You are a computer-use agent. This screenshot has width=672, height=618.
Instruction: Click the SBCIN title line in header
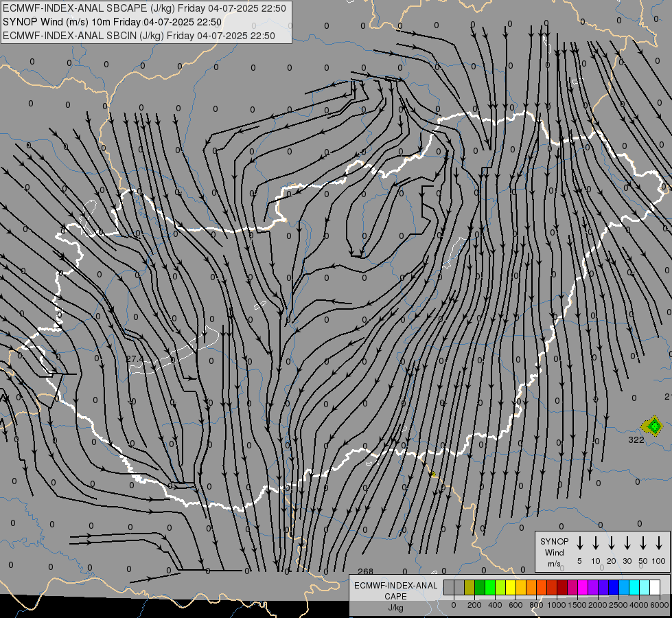[139, 36]
